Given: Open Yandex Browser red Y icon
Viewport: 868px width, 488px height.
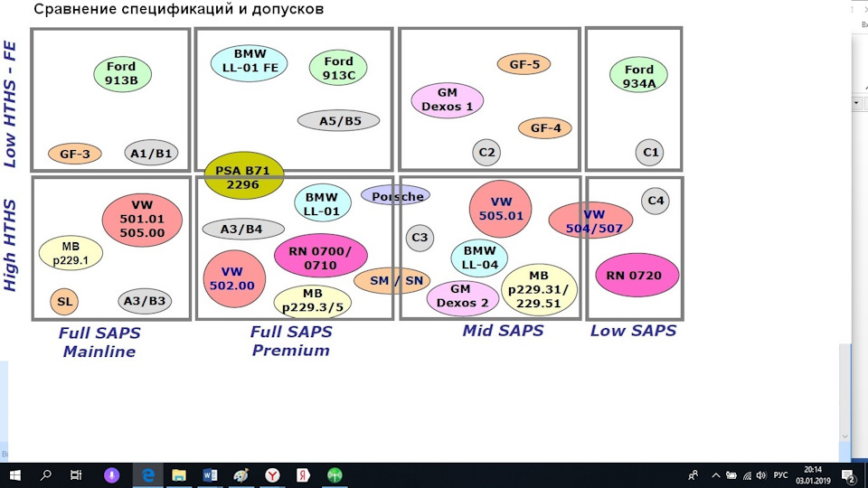Looking at the screenshot, I should pos(272,474).
